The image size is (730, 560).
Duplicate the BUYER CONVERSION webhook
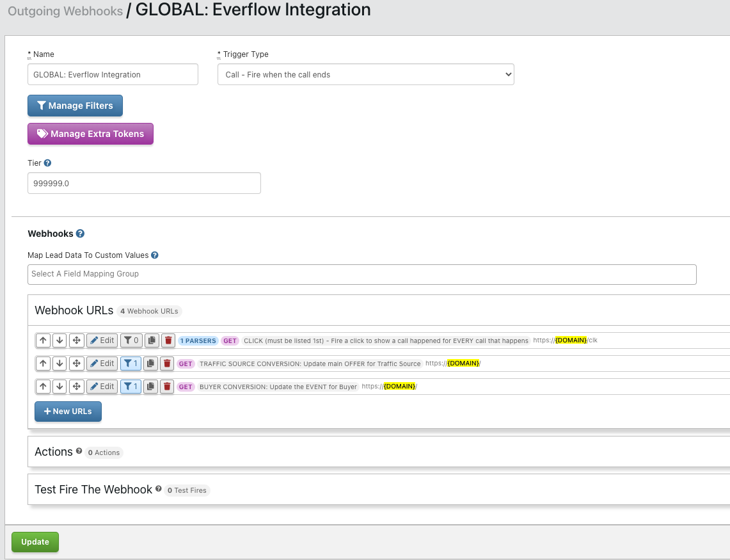(x=150, y=387)
